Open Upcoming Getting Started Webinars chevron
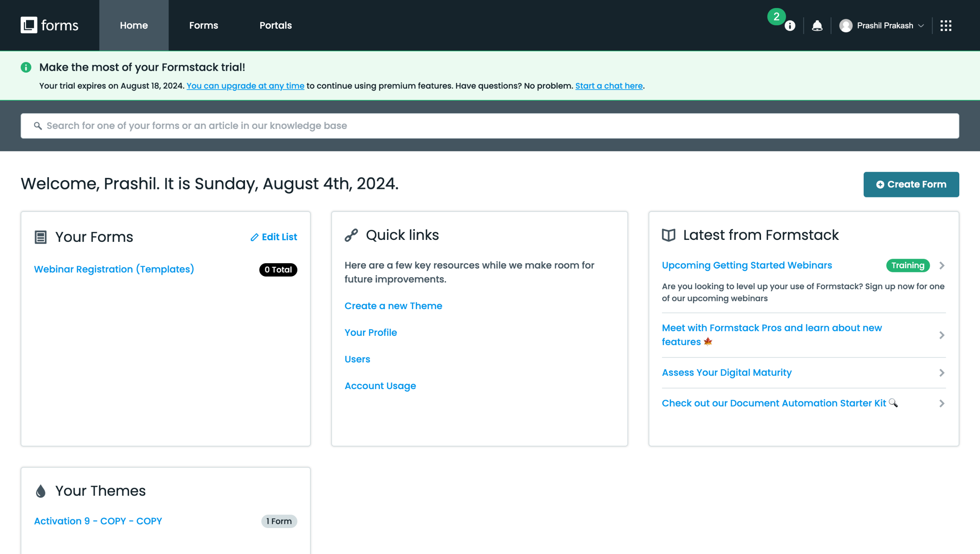Viewport: 980px width, 554px height. (x=942, y=266)
